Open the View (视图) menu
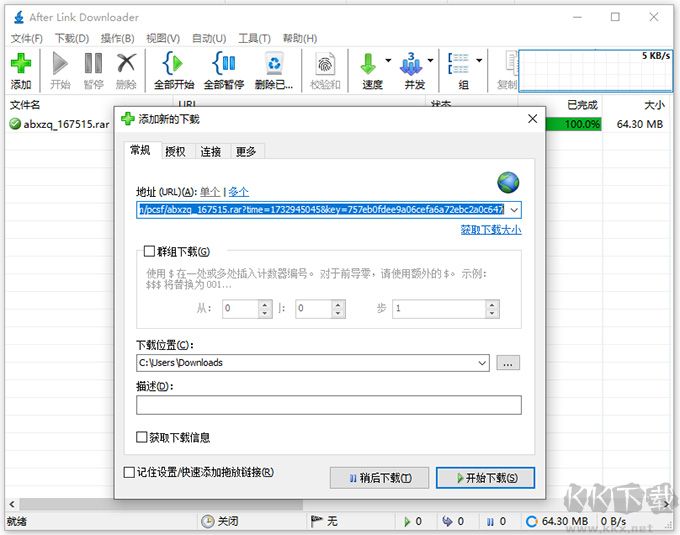Viewport: 680px width, 535px height. tap(163, 39)
